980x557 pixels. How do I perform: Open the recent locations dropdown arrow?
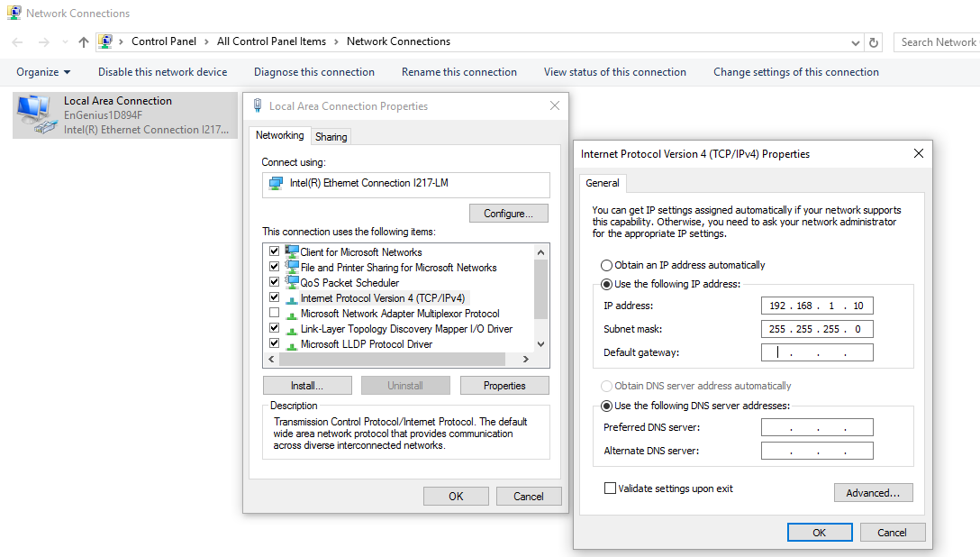click(65, 42)
